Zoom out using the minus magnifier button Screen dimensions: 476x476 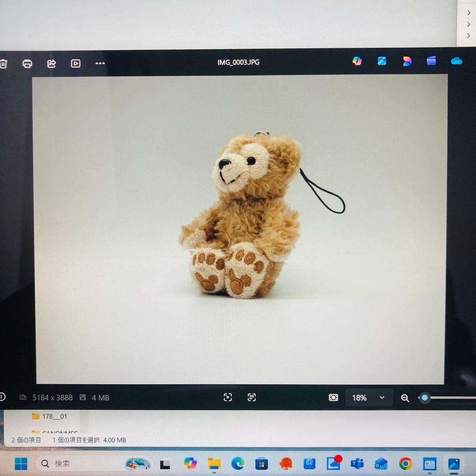pyautogui.click(x=405, y=398)
